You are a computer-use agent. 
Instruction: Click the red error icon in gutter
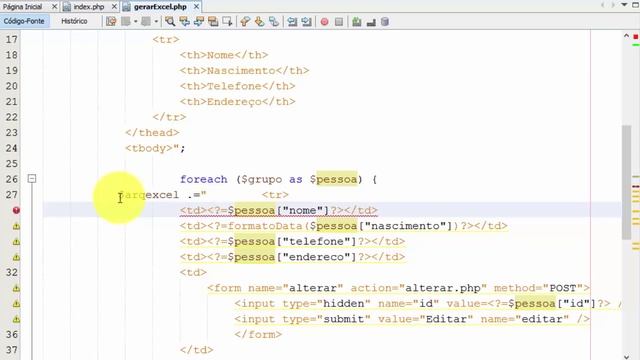(x=16, y=210)
